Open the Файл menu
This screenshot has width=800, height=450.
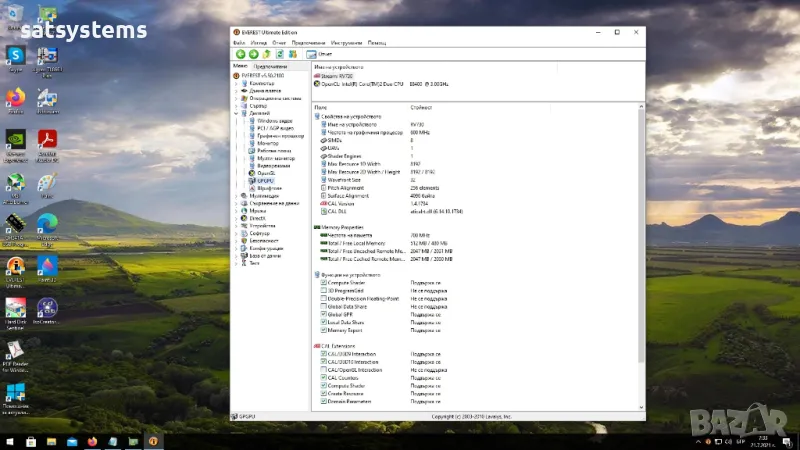pyautogui.click(x=239, y=43)
